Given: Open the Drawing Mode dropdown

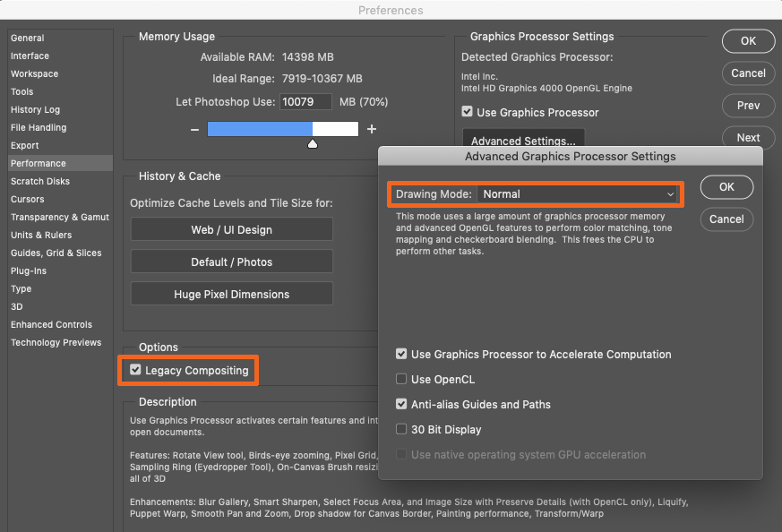Looking at the screenshot, I should (577, 194).
